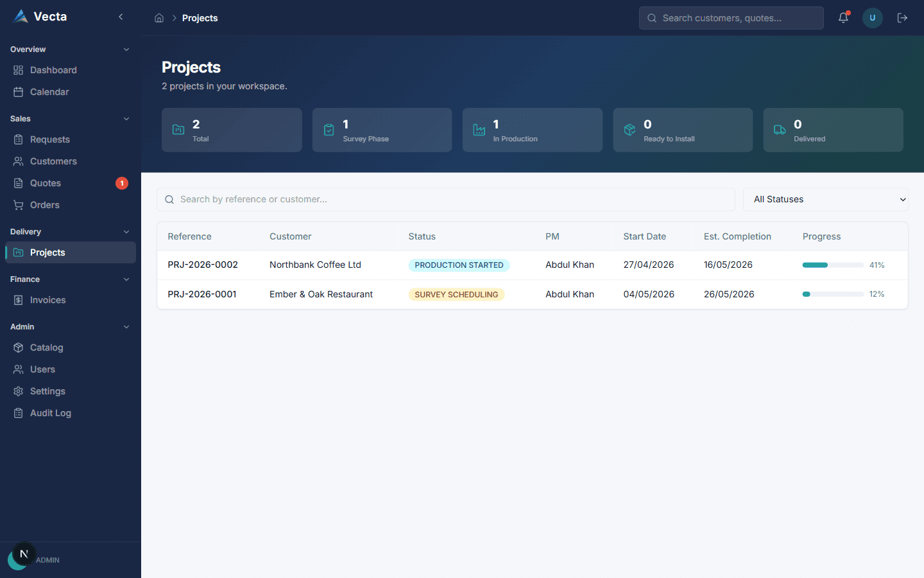Click the Settings gear icon
This screenshot has height=578, width=924.
coord(18,391)
